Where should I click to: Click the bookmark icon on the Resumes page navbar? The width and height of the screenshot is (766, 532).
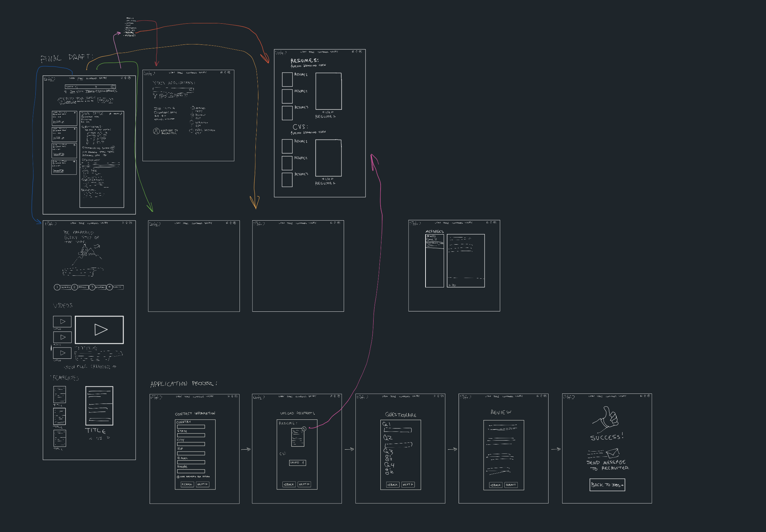pos(353,52)
